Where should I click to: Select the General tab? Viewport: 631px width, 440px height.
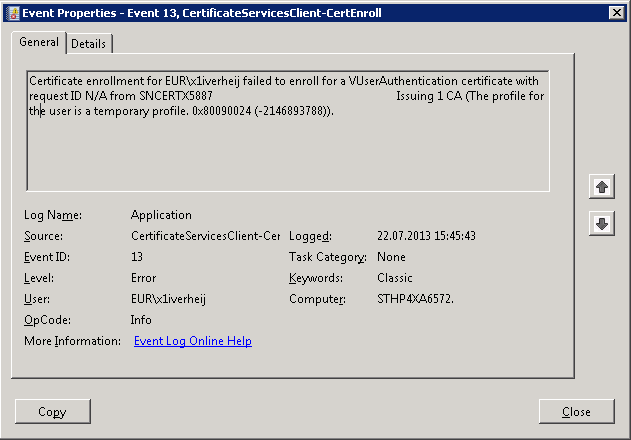[x=39, y=43]
